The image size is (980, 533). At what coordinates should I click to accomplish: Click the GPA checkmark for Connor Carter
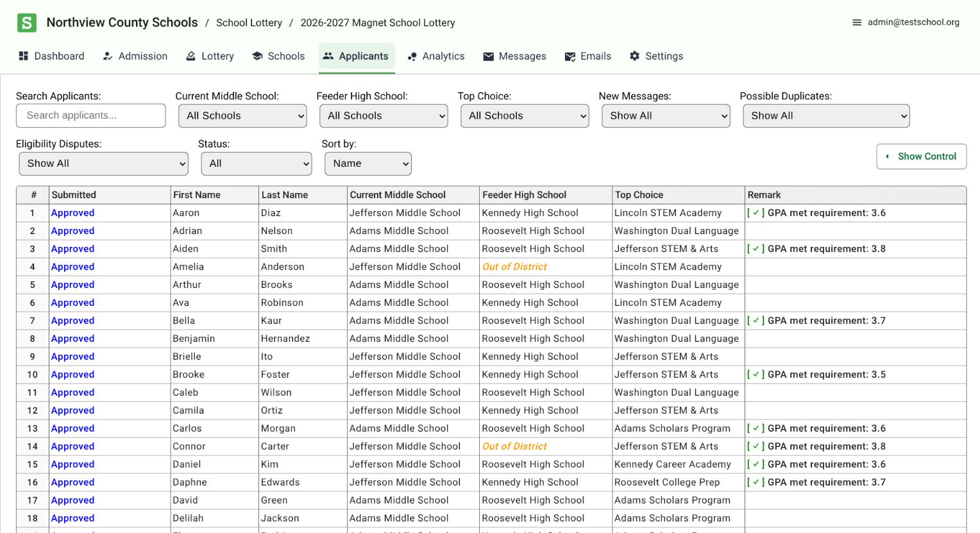[x=756, y=446]
